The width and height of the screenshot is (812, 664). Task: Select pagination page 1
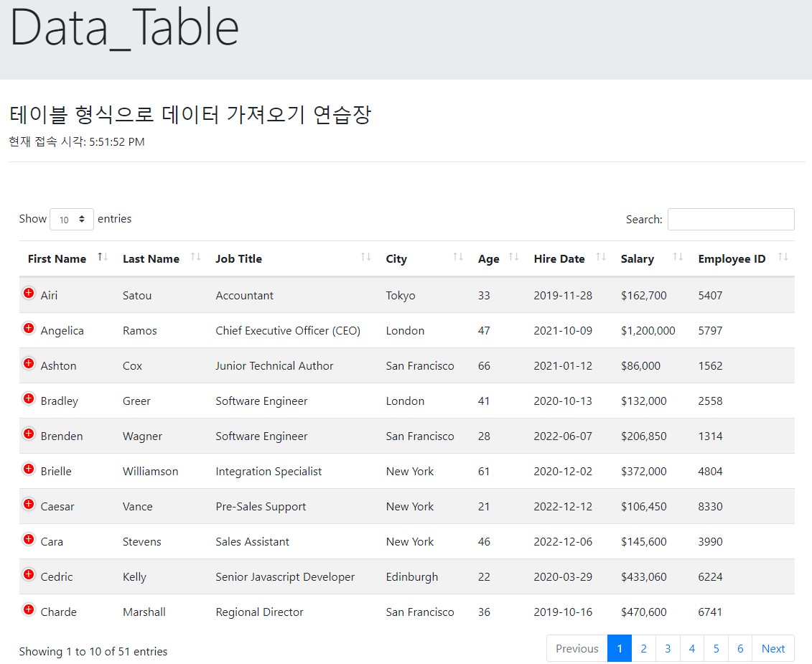pyautogui.click(x=620, y=648)
